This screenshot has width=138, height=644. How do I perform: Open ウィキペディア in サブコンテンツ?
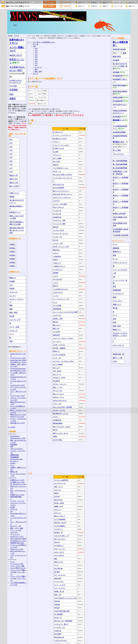click(x=118, y=294)
